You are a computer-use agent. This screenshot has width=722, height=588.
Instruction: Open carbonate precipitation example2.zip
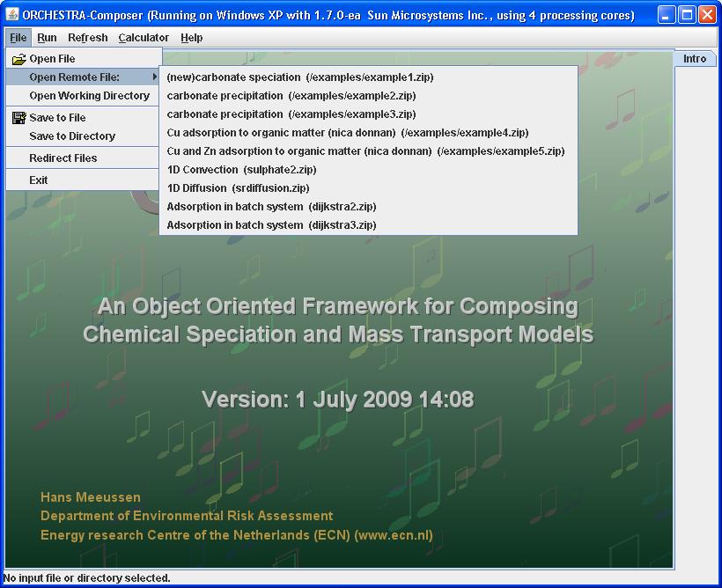tap(368, 96)
